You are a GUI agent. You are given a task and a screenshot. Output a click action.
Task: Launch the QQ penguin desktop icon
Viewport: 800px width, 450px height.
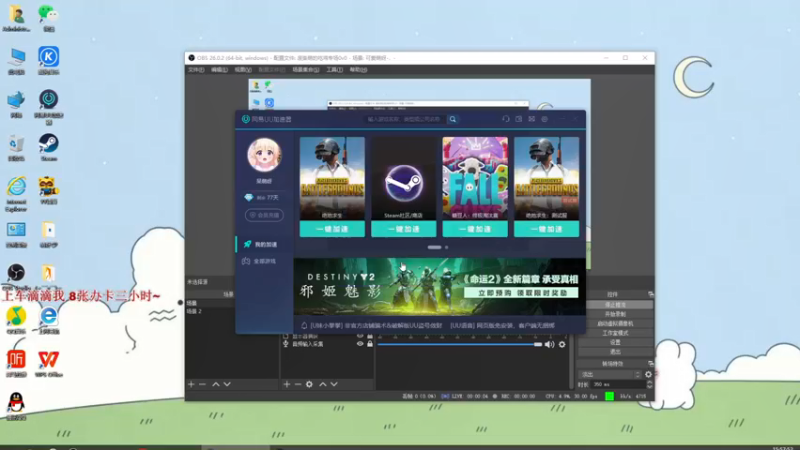pos(16,406)
